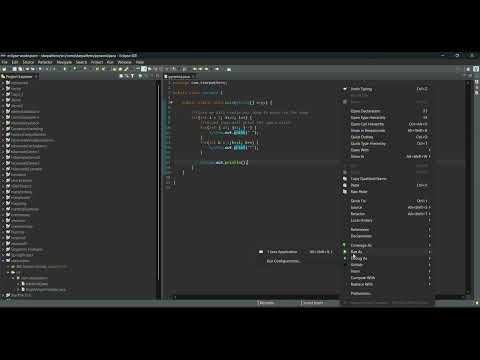Click the green Run As icon

(x=345, y=252)
